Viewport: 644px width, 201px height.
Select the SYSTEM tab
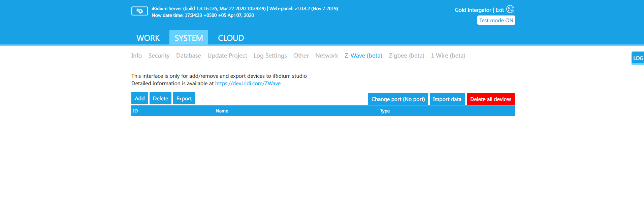click(x=189, y=38)
